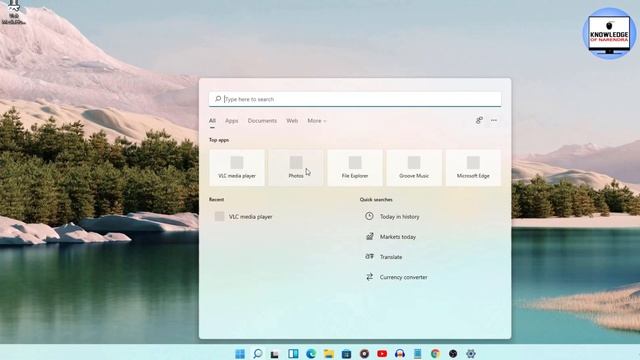Open VLC media player from Top apps

[237, 168]
